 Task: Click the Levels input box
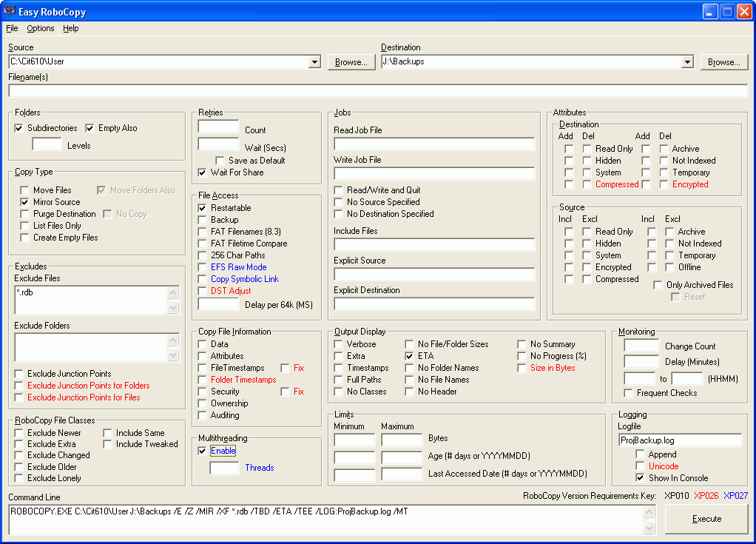47,144
